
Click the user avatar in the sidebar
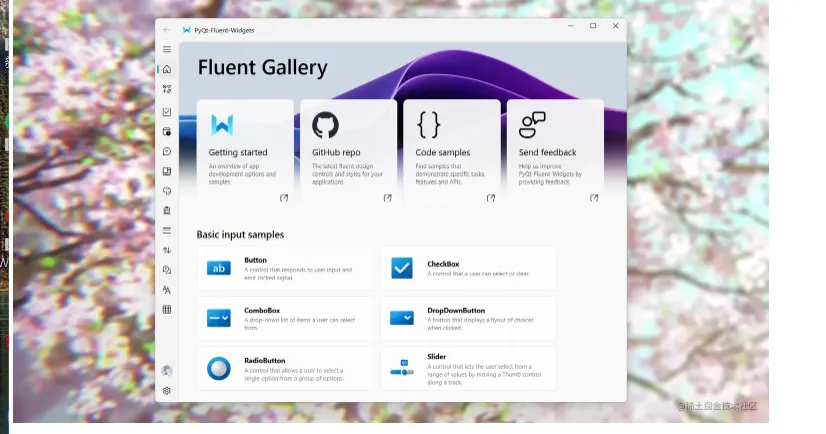coord(167,371)
